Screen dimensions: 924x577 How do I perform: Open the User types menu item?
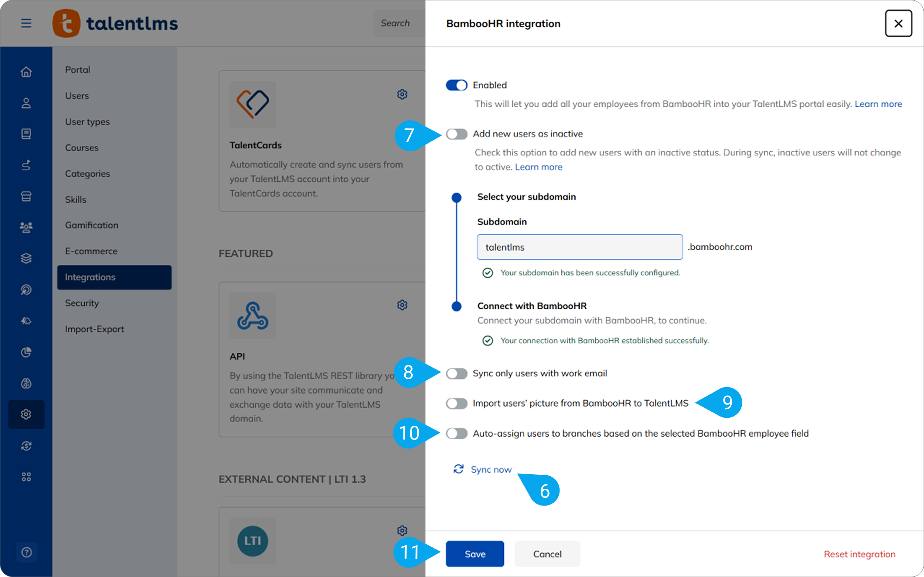114,122
